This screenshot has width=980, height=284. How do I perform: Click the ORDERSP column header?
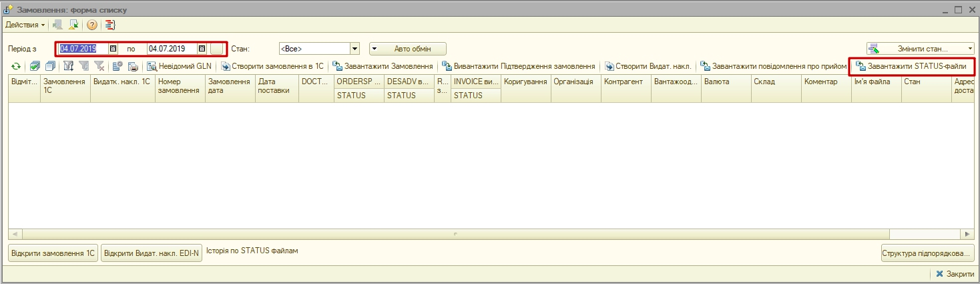tap(359, 82)
